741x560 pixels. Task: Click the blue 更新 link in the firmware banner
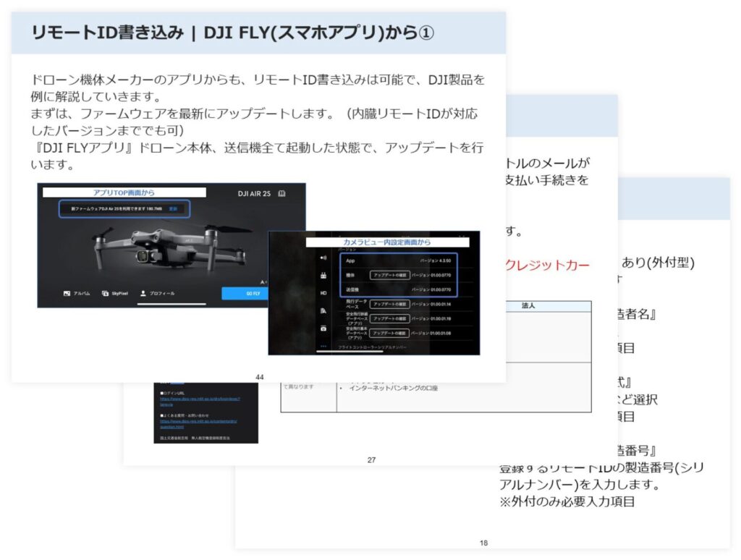pyautogui.click(x=174, y=208)
